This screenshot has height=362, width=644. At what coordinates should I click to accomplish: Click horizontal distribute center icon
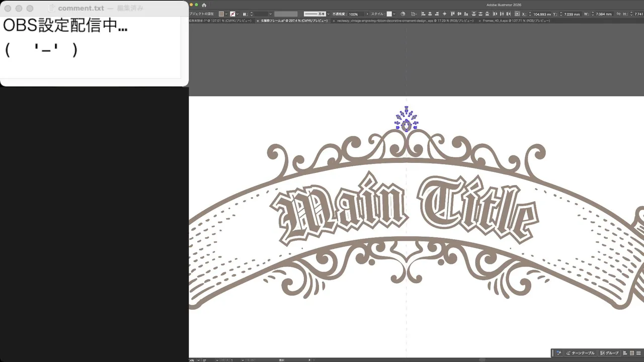[502, 14]
